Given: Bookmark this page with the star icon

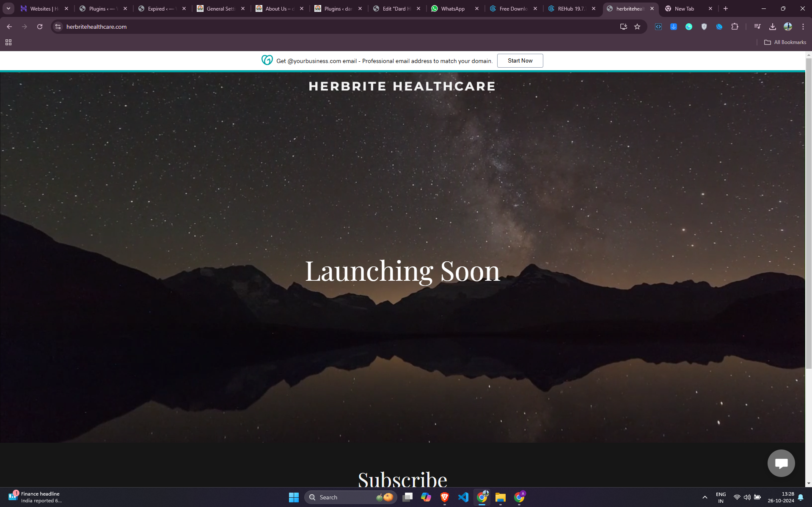Looking at the screenshot, I should click(637, 27).
